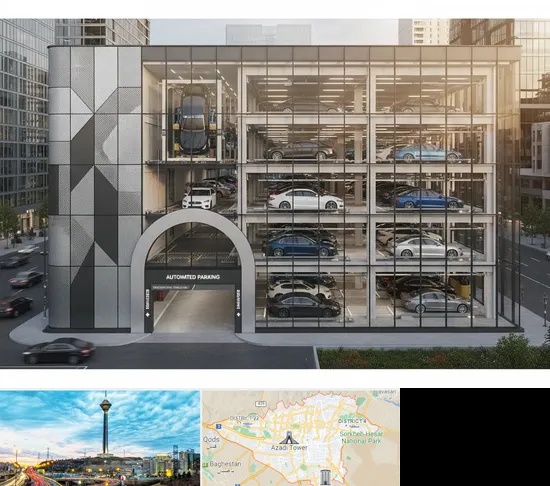Viewport: 550px width, 486px height.
Task: Click the tower landmark icon at map bottom
Action: coord(325,477)
